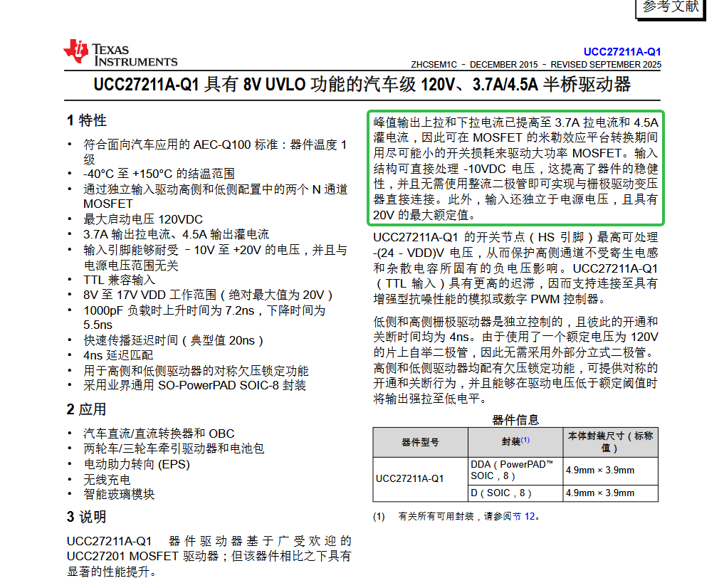Click the paragraph starting '峰值输出上拉和下拉电流'

(x=515, y=169)
